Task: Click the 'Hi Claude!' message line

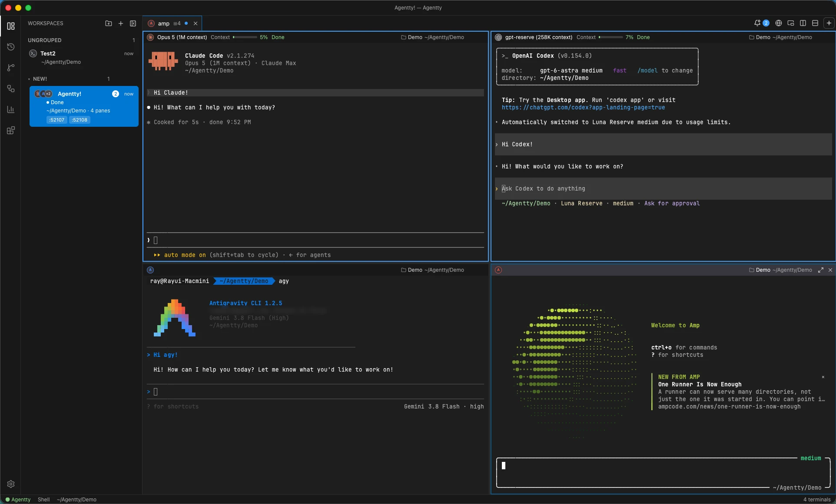Action: click(315, 93)
